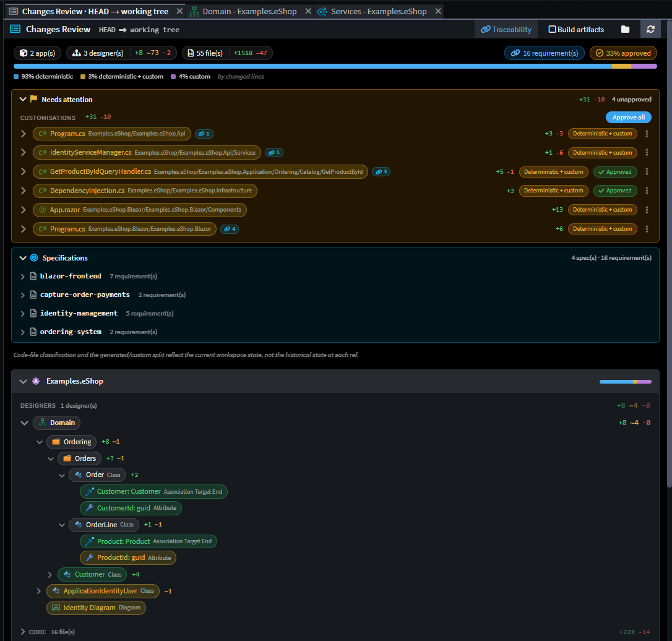The width and height of the screenshot is (672, 641).
Task: Expand the IdentityServiceManager.cs row
Action: point(23,153)
